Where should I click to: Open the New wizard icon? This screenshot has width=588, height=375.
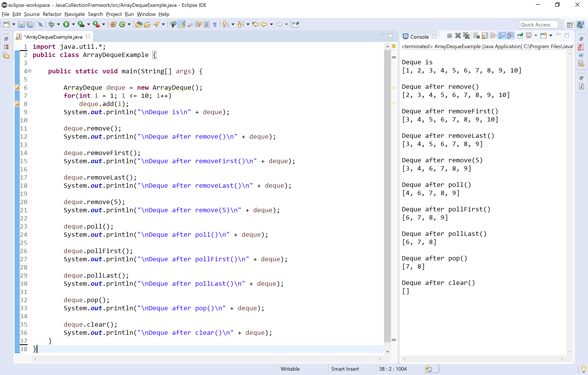point(7,24)
